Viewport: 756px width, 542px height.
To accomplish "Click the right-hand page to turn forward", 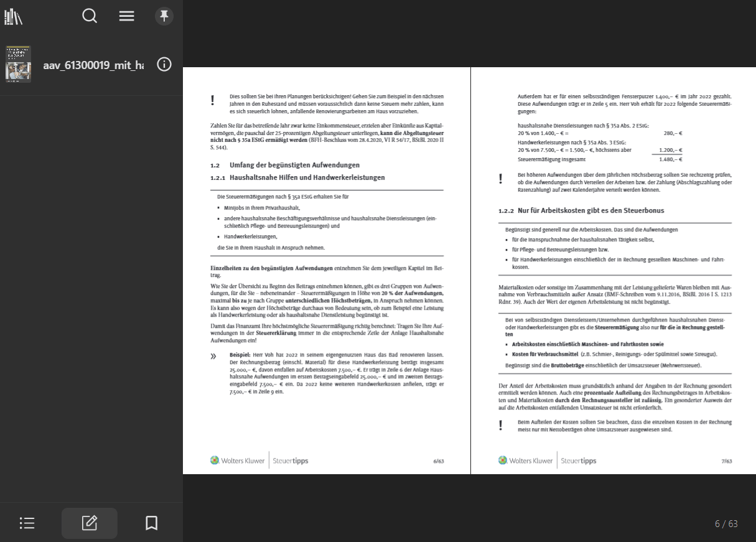I will tap(613, 274).
